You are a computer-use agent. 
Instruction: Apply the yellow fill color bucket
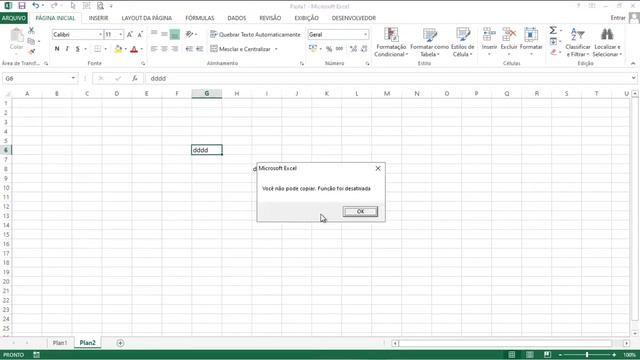click(x=118, y=49)
